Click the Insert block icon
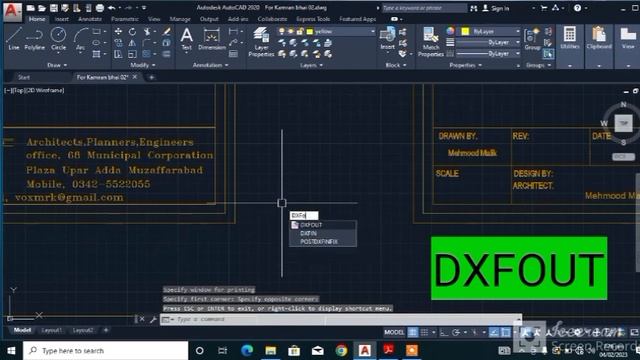This screenshot has height=360, width=640. (x=387, y=38)
